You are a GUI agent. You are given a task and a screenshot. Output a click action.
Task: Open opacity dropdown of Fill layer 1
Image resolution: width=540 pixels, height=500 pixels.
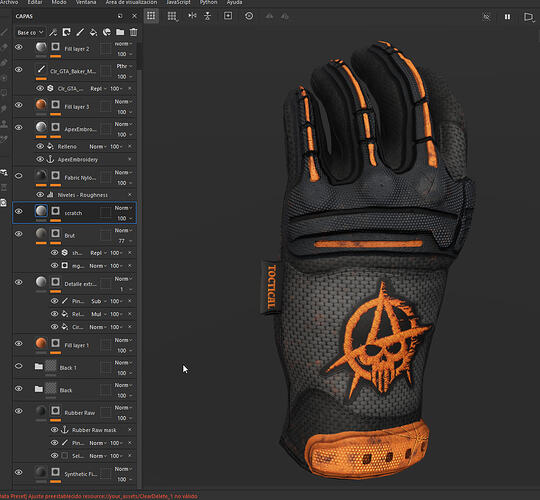(x=125, y=351)
